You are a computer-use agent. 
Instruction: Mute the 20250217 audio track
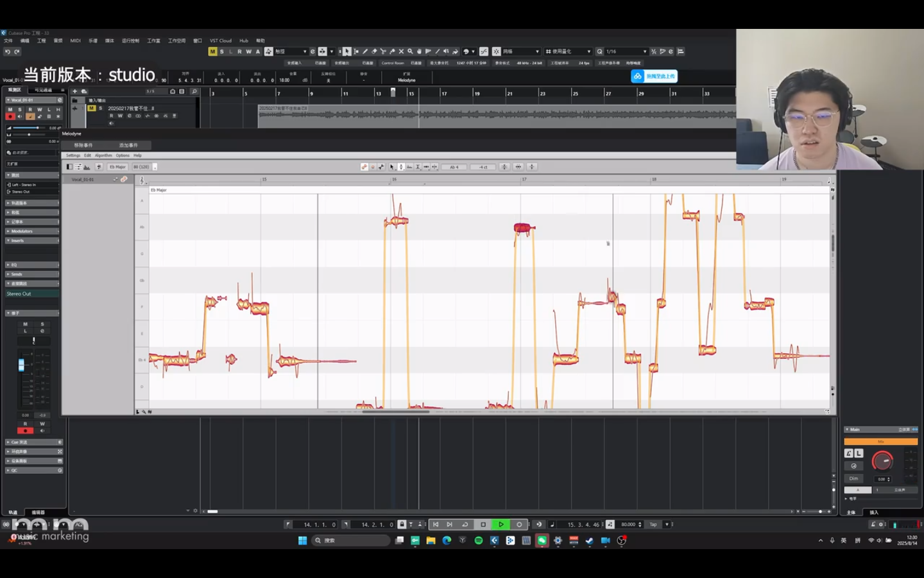click(x=92, y=108)
